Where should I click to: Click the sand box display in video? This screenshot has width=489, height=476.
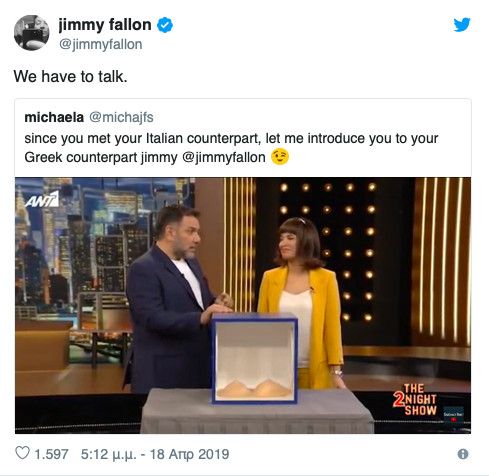[254, 358]
